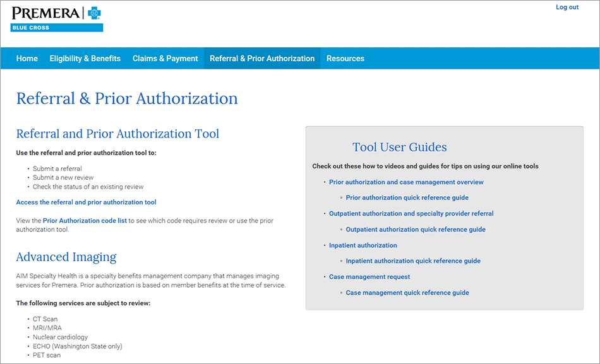The image size is (600, 364).
Task: Open Prior authorization and case management overview
Action: pos(406,182)
